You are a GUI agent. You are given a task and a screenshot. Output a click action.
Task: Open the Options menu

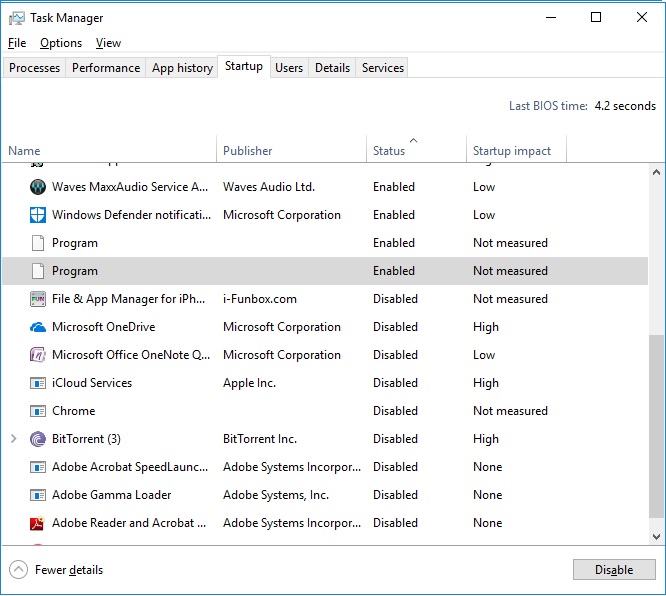61,43
